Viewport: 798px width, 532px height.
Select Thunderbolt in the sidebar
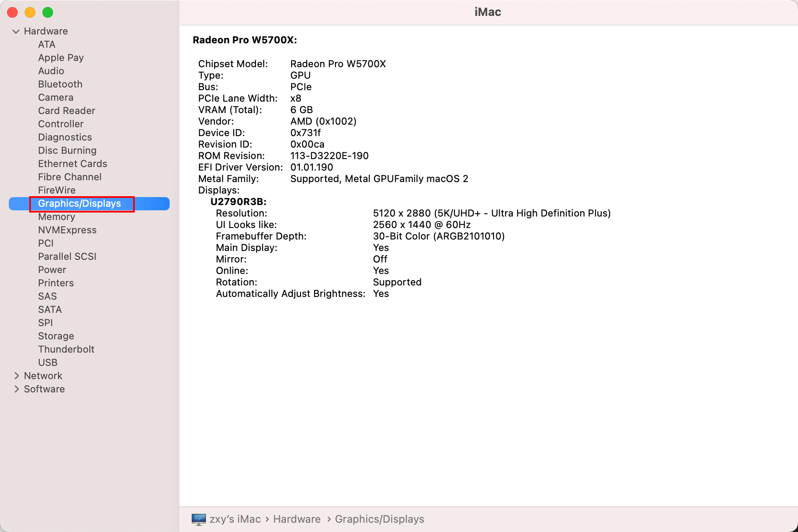point(66,350)
